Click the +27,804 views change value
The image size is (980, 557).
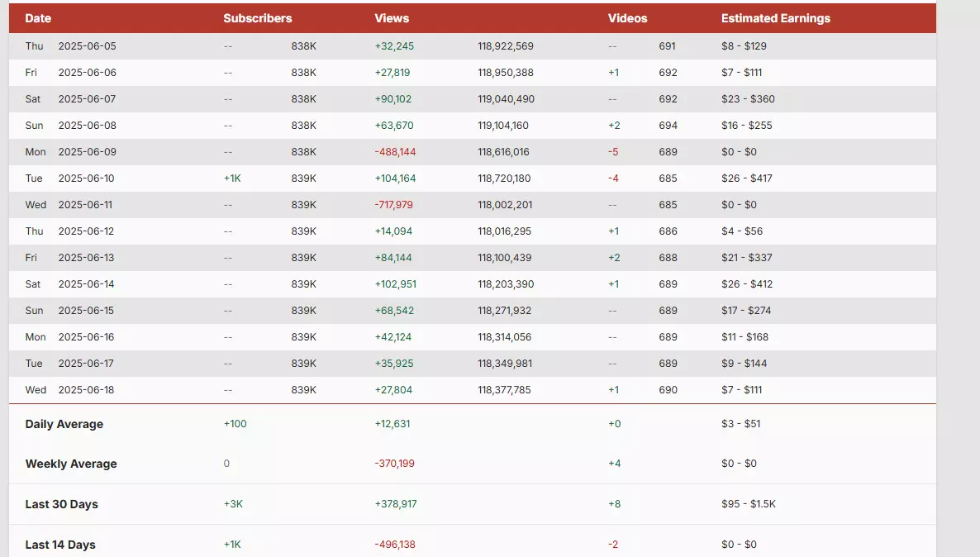tap(394, 390)
